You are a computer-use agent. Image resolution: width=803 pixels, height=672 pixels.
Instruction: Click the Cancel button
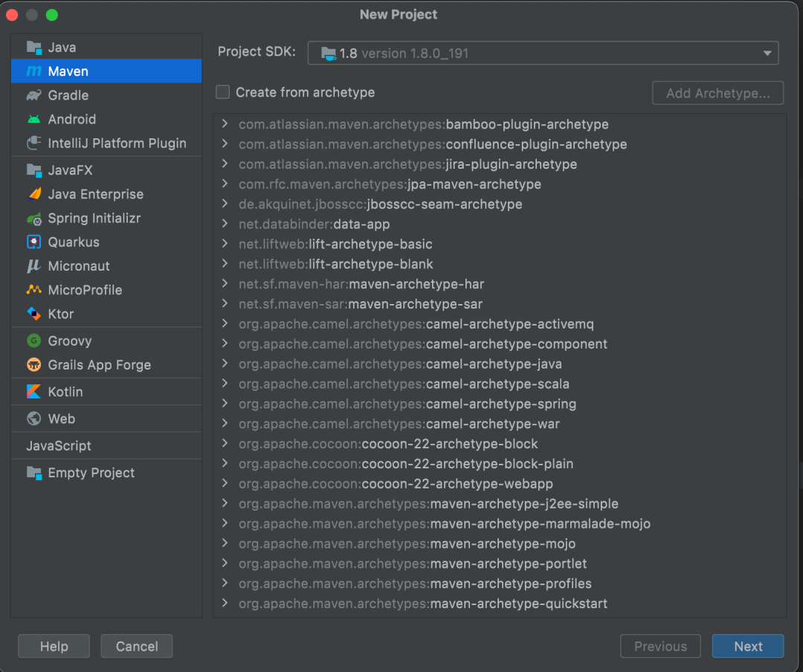[x=137, y=647]
